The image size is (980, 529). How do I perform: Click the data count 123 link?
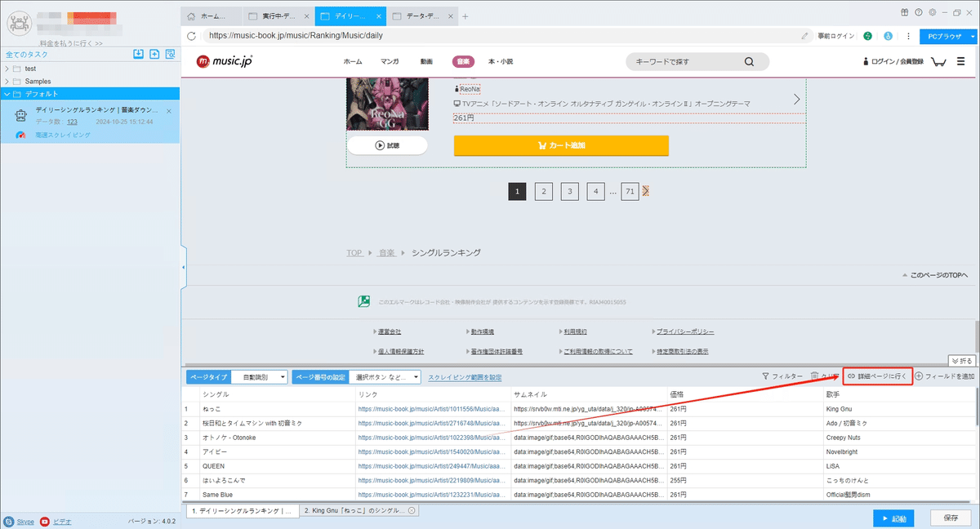[x=72, y=122]
